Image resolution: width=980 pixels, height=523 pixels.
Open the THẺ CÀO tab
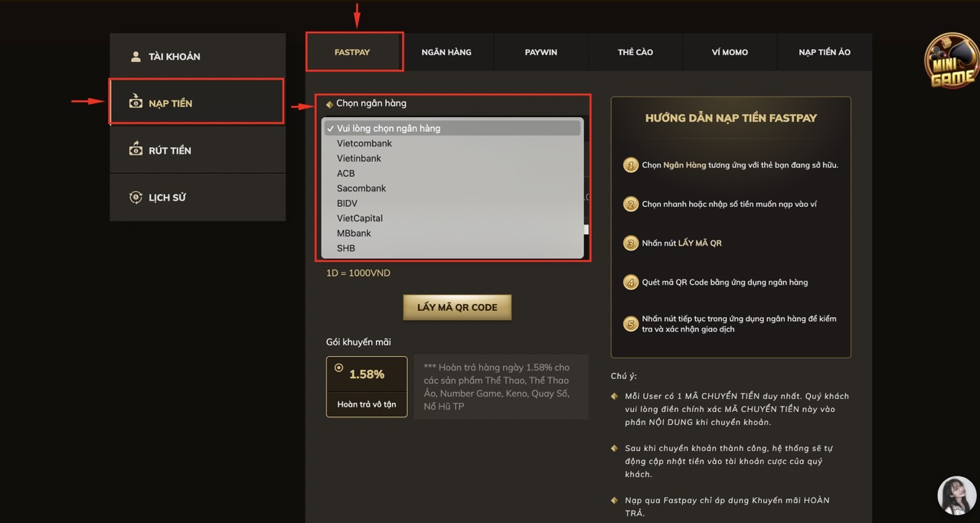(635, 52)
